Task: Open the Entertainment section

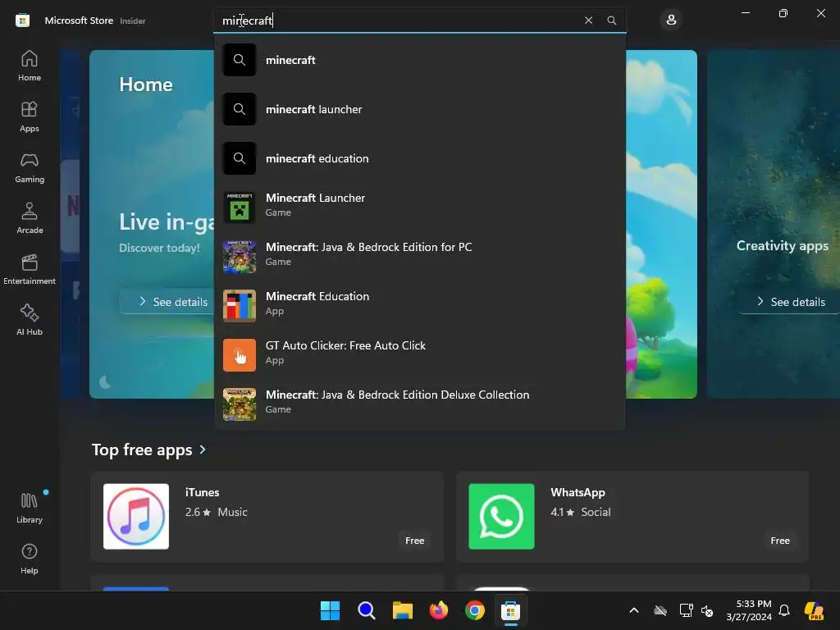Action: coord(30,269)
